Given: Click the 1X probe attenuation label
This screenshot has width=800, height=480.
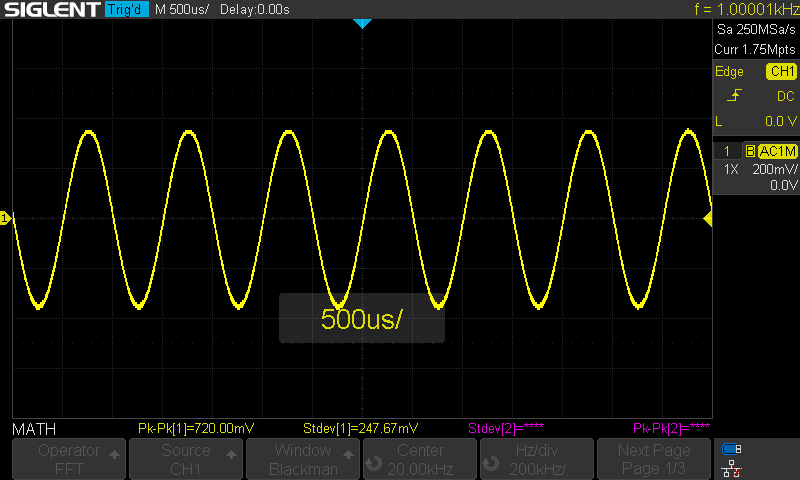Looking at the screenshot, I should (x=731, y=169).
